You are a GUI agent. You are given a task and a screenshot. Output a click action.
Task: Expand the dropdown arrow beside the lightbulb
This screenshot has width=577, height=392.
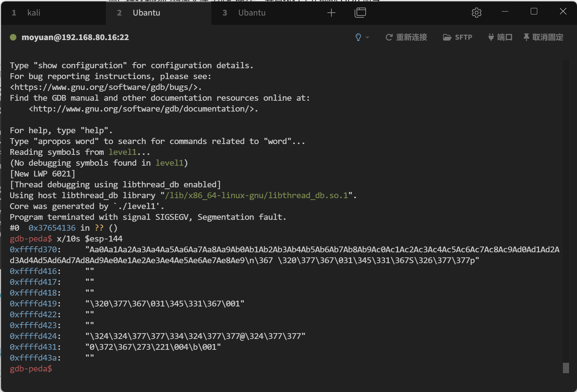click(367, 37)
